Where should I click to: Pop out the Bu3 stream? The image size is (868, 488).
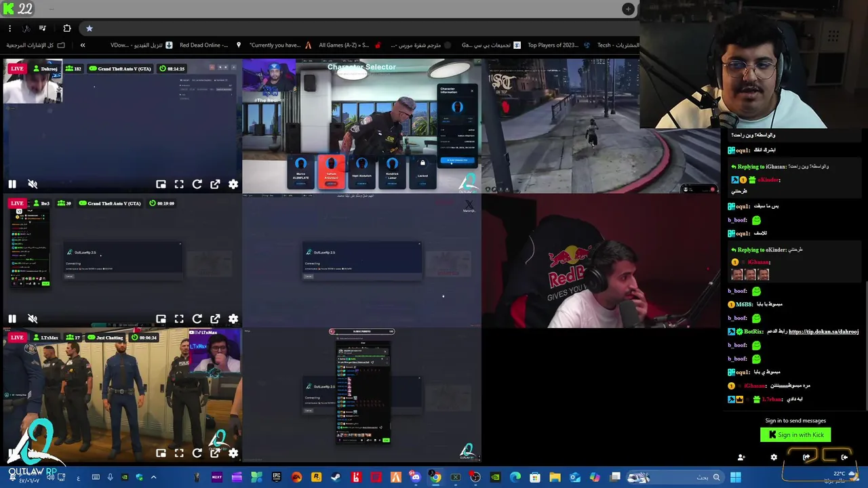coord(215,319)
